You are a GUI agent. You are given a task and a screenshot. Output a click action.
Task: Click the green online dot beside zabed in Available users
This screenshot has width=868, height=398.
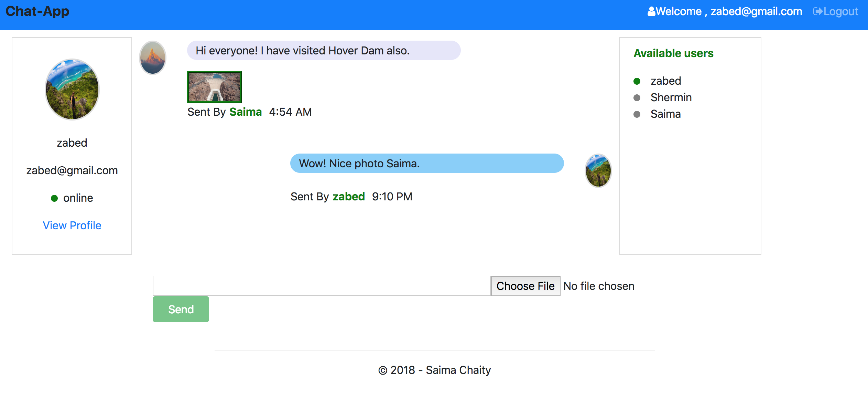coord(637,81)
